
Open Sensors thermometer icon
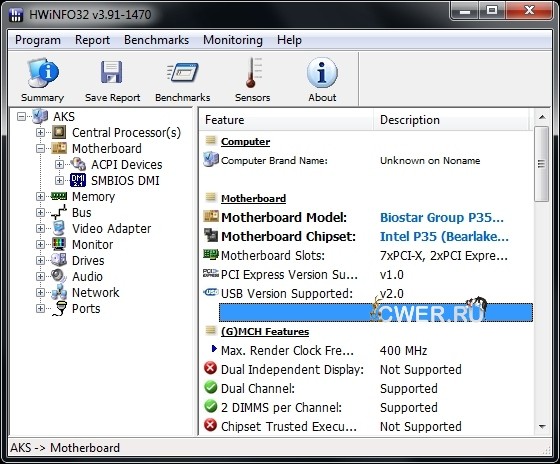pyautogui.click(x=253, y=73)
